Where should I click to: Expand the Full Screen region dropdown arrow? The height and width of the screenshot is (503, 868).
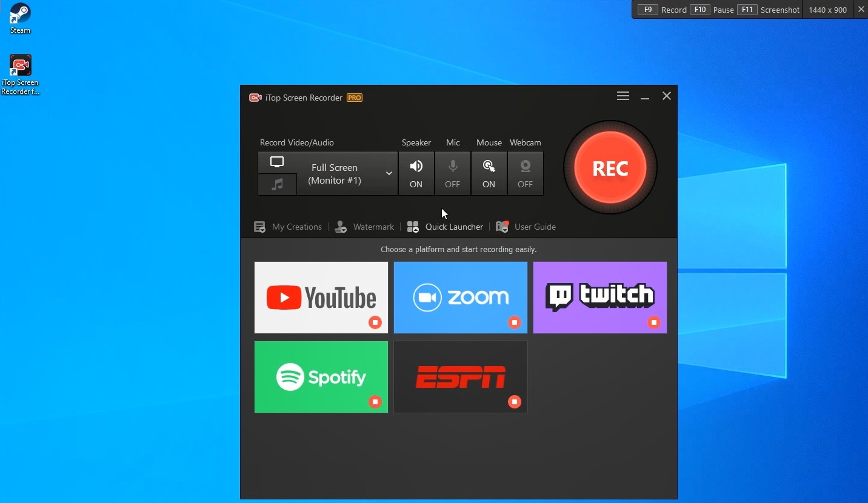coord(389,174)
